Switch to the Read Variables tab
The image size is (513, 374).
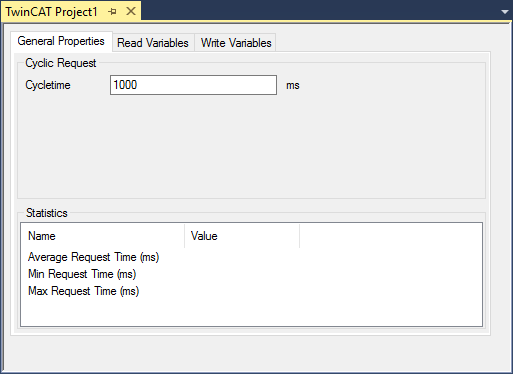pos(153,43)
